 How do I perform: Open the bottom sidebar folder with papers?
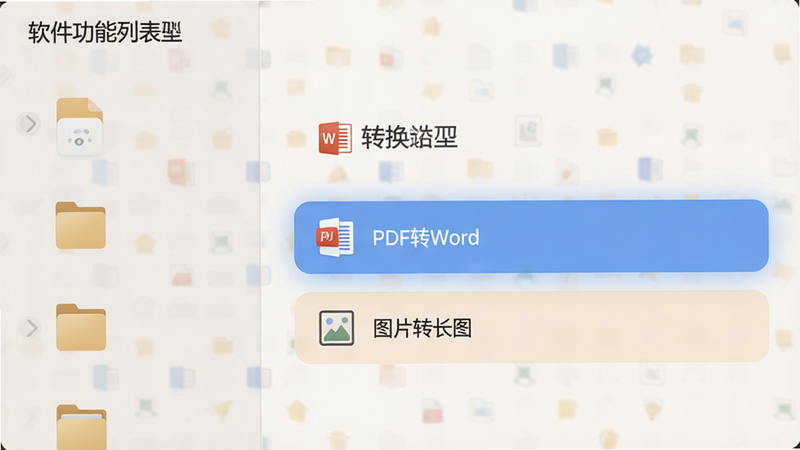pyautogui.click(x=81, y=427)
